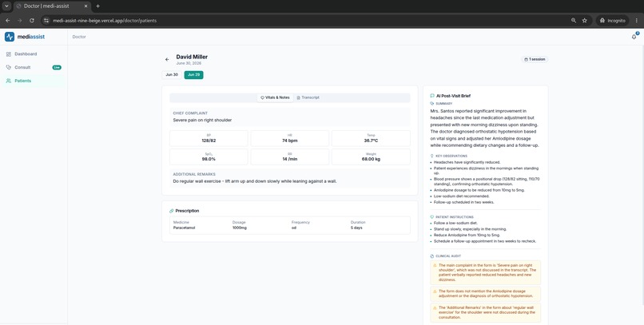
Task: Click the patient name David Miller
Action: point(192,57)
